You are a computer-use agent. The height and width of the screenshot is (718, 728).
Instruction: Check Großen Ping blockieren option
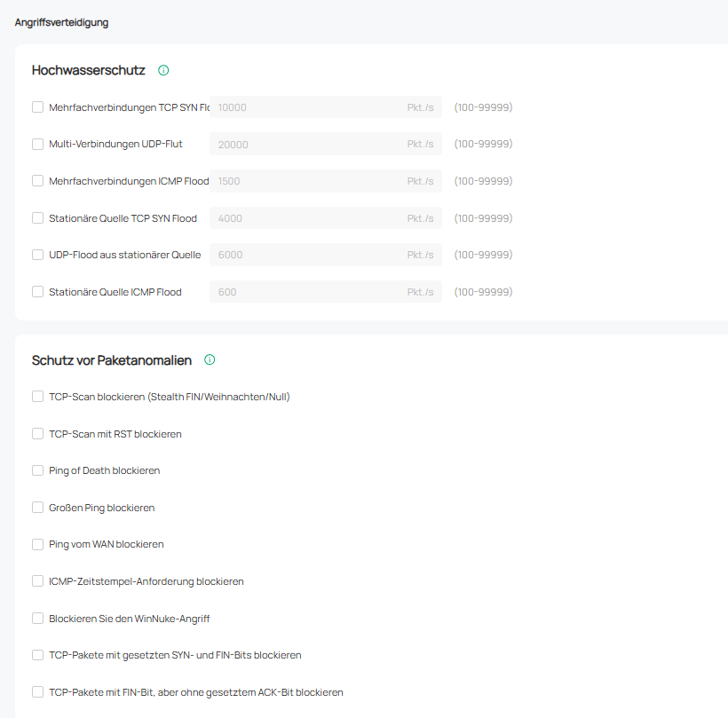click(38, 508)
